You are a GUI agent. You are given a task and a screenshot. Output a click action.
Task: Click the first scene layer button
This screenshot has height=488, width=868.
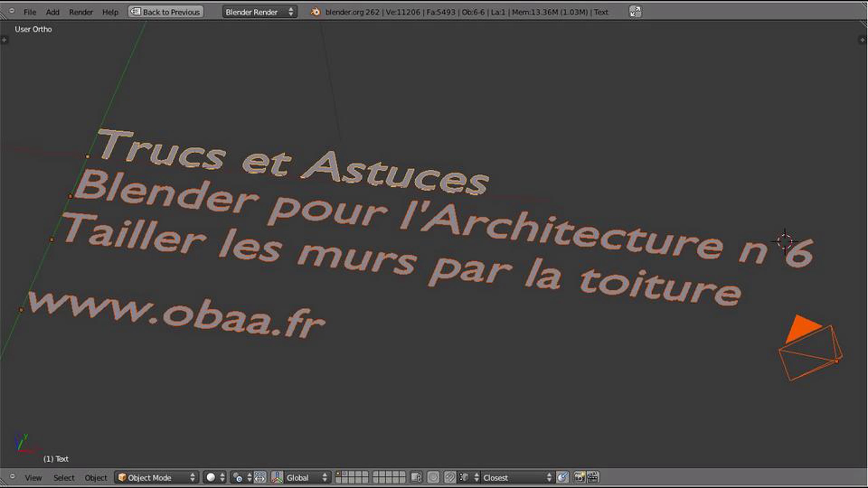coord(339,474)
